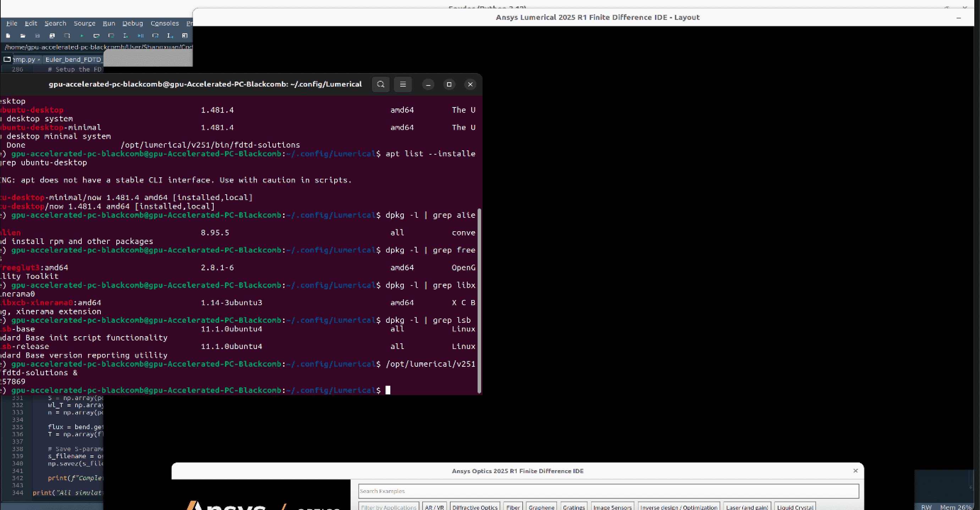
Task: Close the temp.py editor tab
Action: click(39, 60)
